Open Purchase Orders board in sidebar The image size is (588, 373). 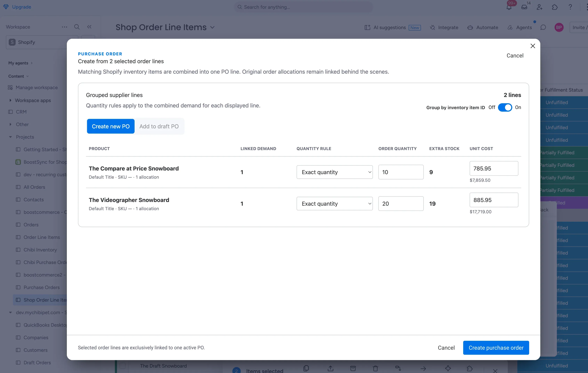[41, 287]
